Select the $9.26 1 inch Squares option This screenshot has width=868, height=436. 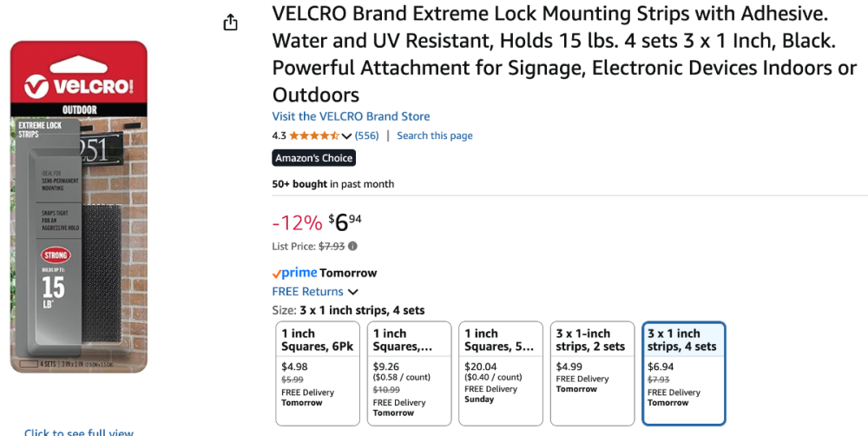pos(408,373)
